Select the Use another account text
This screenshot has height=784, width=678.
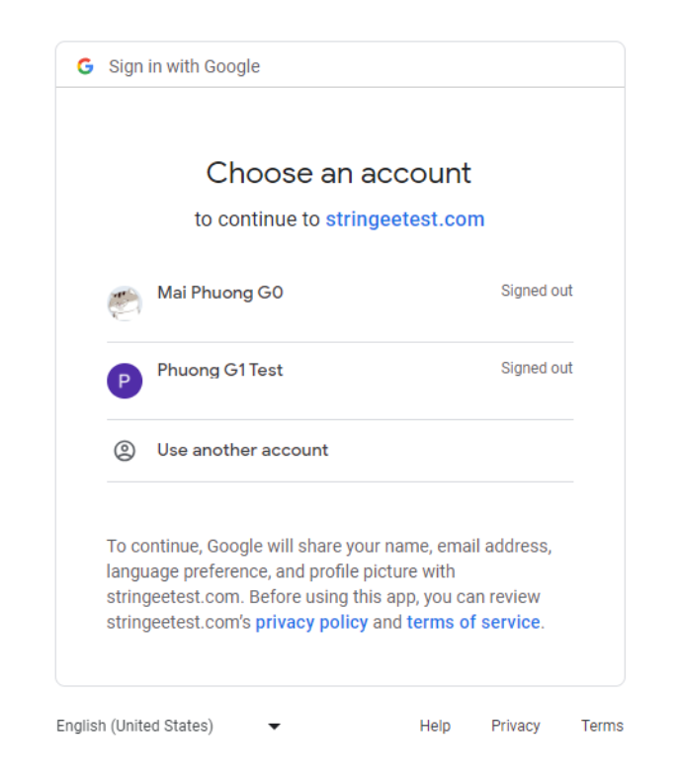tap(242, 450)
